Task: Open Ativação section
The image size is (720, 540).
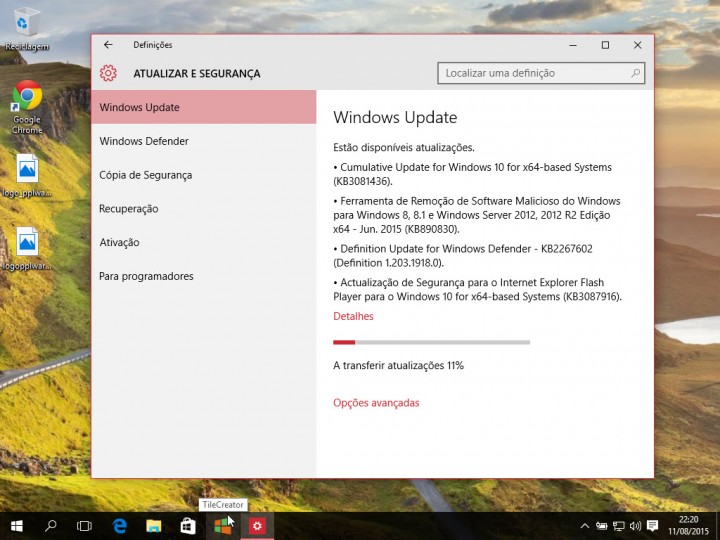Action: coord(203,242)
